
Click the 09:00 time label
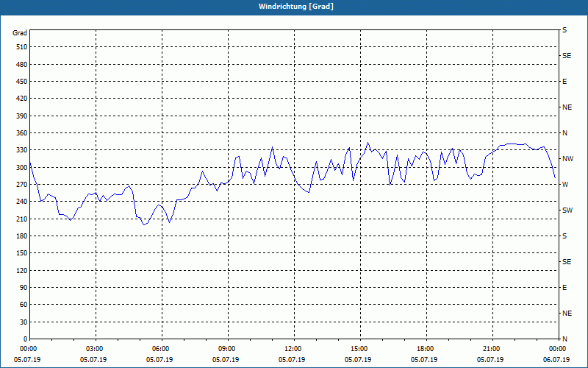pyautogui.click(x=226, y=349)
